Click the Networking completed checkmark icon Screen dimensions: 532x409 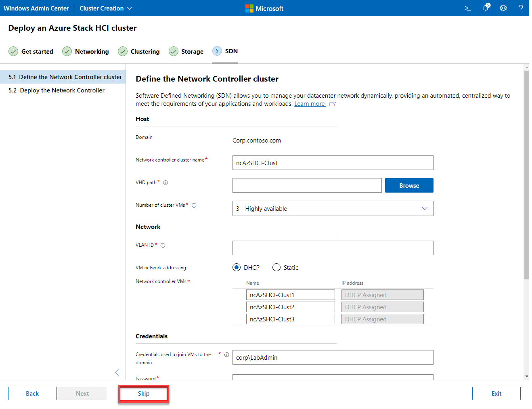[67, 51]
